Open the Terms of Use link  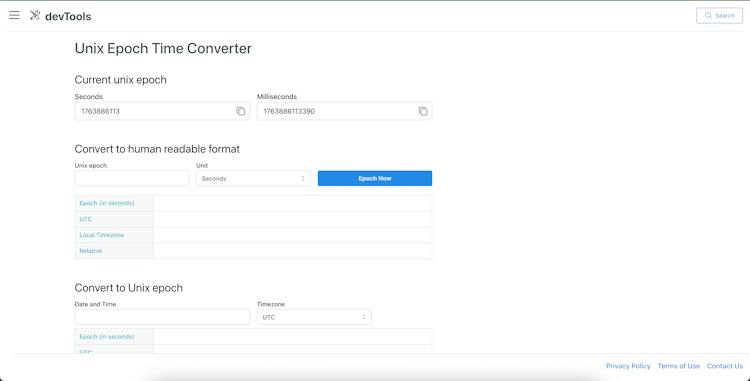678,366
